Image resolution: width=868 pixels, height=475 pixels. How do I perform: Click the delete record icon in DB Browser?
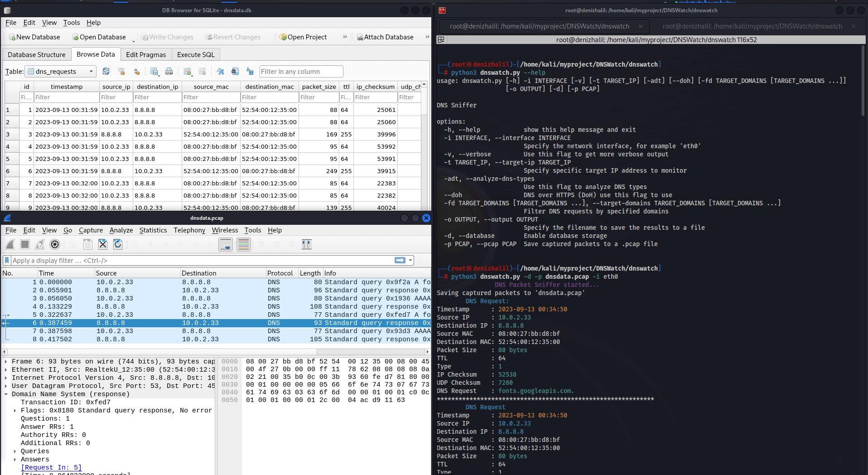click(203, 71)
